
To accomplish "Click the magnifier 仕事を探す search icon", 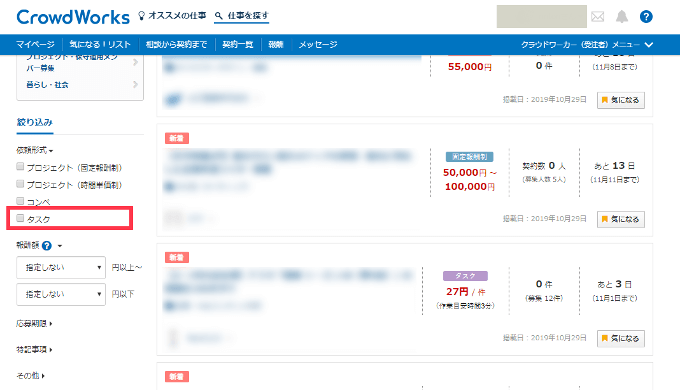I will 219,16.
